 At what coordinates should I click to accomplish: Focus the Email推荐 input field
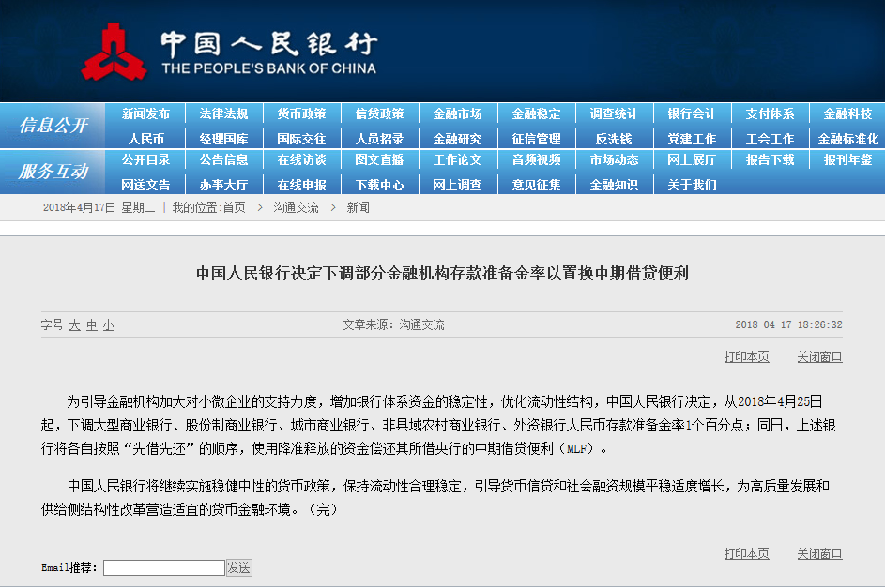point(164,567)
